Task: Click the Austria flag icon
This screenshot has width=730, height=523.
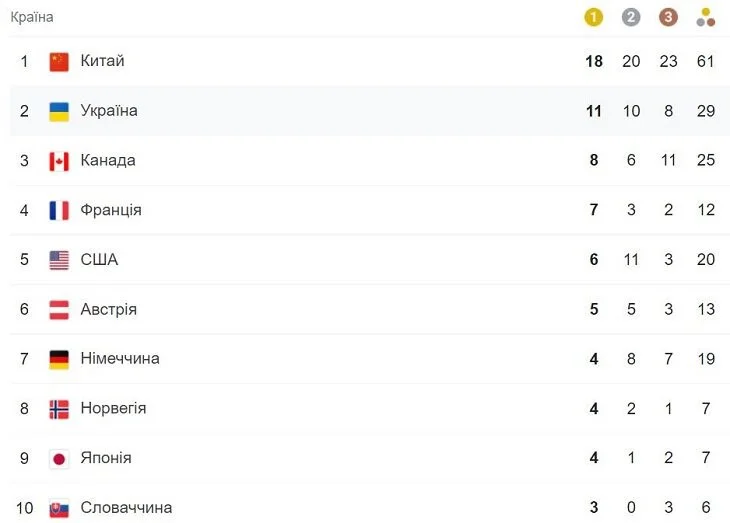Action: [x=59, y=309]
